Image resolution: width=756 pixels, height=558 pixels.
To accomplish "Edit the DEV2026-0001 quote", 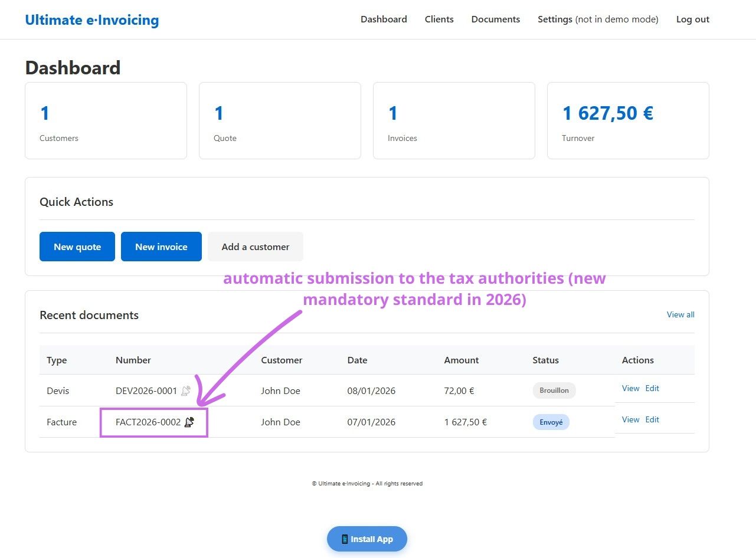I will click(652, 388).
